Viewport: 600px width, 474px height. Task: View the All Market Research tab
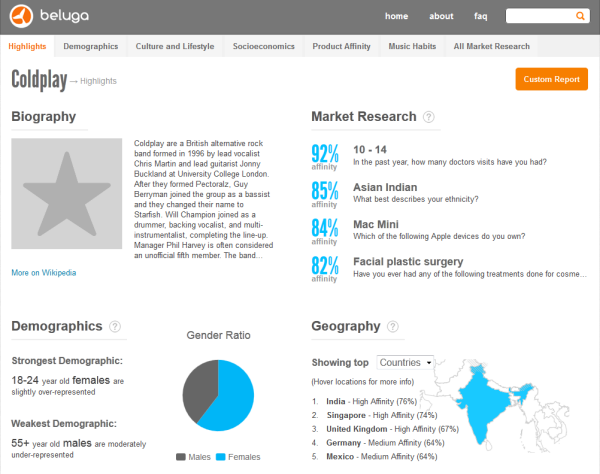pos(492,46)
